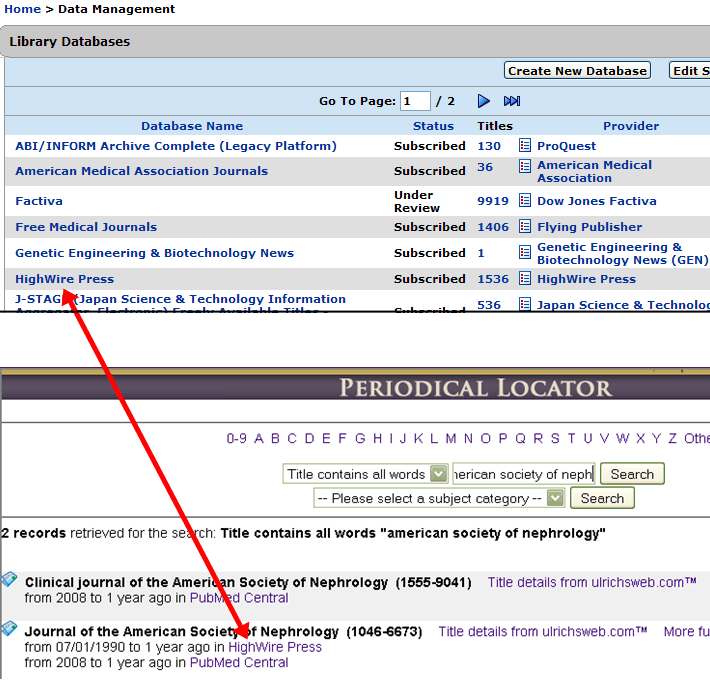Viewport: 710px width, 700px height.
Task: Click titles count 1406
Action: click(x=493, y=226)
